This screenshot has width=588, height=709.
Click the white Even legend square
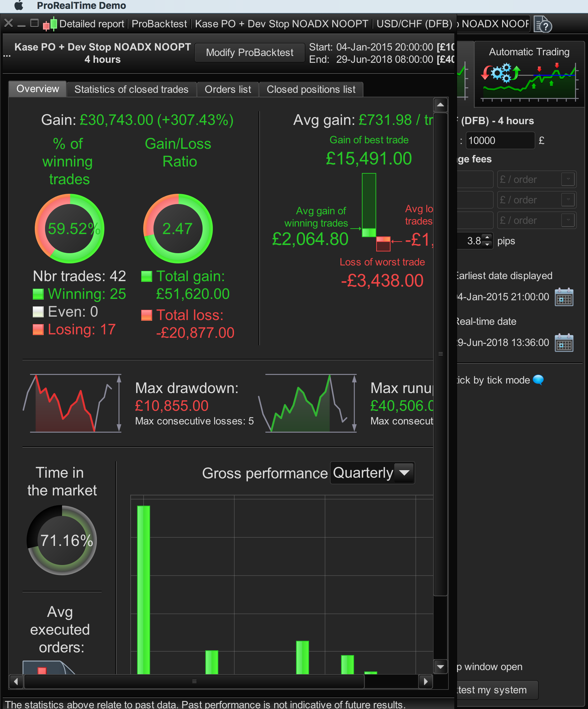point(38,312)
